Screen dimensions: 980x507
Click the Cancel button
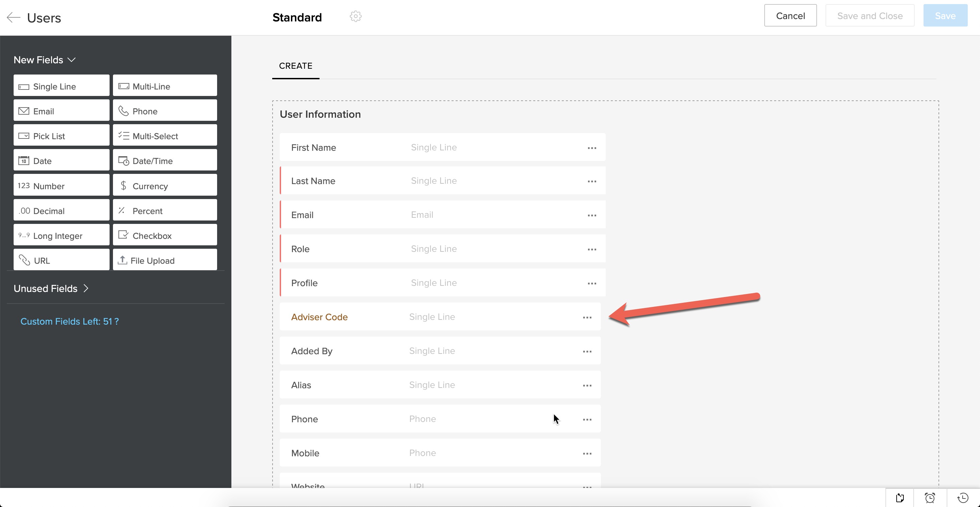(x=790, y=16)
